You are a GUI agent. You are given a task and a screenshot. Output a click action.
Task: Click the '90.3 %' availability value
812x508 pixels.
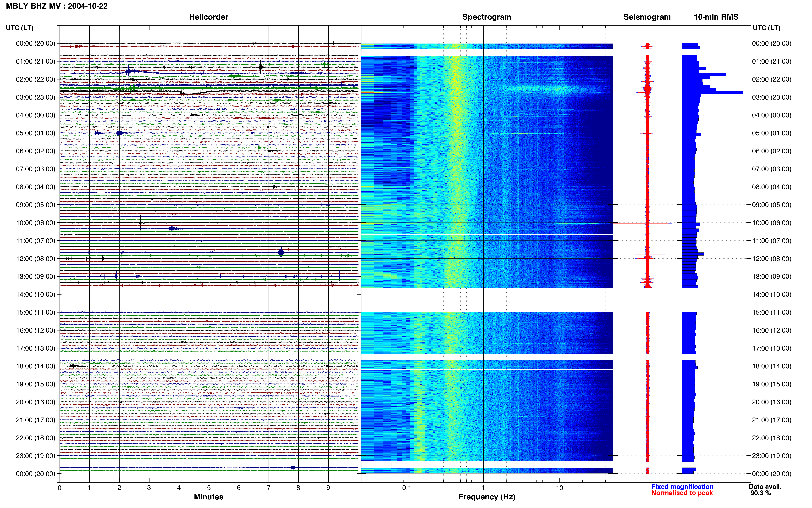pyautogui.click(x=761, y=493)
